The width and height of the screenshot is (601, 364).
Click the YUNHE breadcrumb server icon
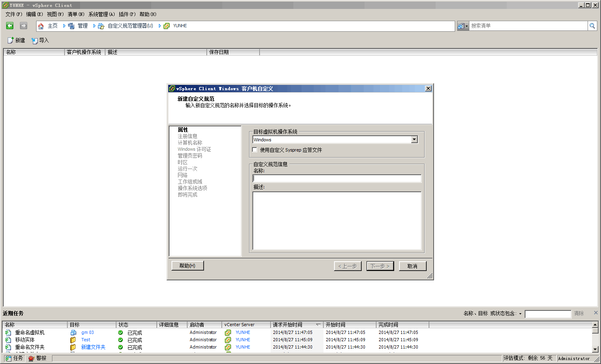click(167, 26)
